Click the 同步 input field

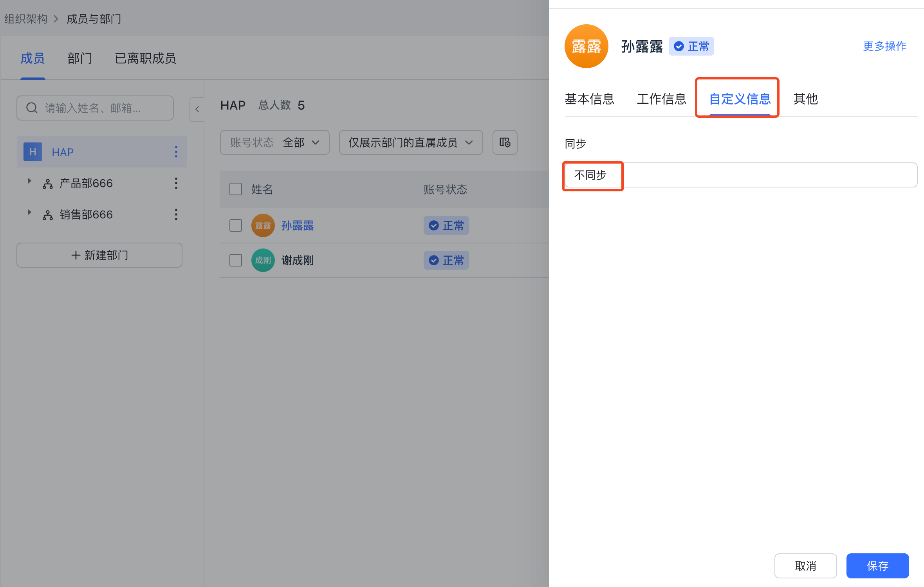tap(740, 175)
